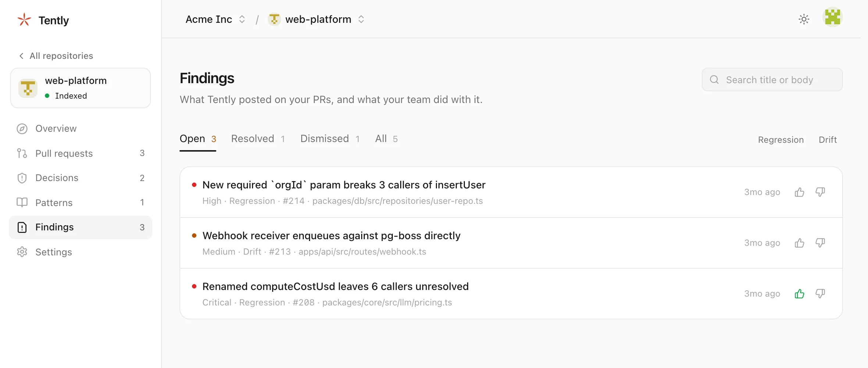Click the user-repo.ts metadata line

(x=342, y=201)
